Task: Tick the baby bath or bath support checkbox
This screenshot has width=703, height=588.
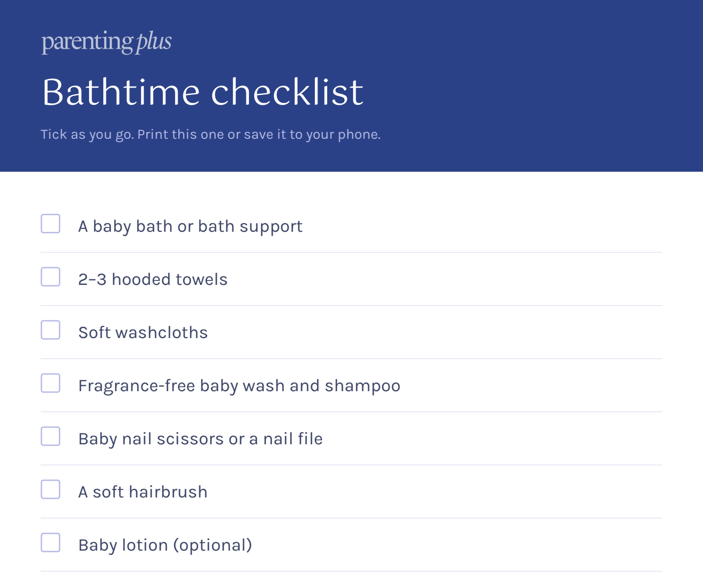Action: [x=51, y=223]
